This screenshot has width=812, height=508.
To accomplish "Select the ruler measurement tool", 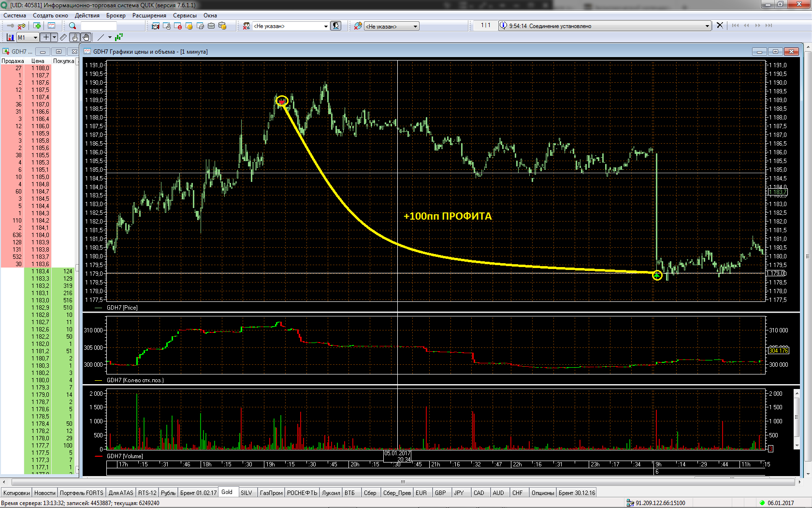I will (x=63, y=37).
